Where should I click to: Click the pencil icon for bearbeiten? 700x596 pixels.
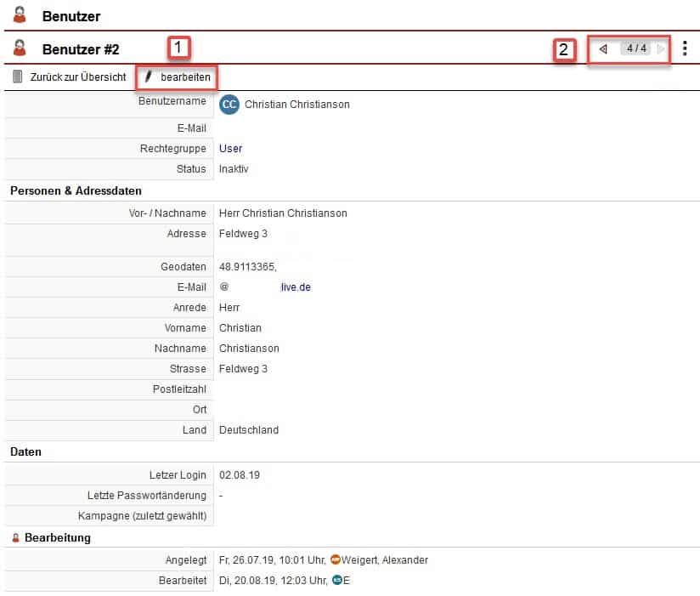point(149,77)
